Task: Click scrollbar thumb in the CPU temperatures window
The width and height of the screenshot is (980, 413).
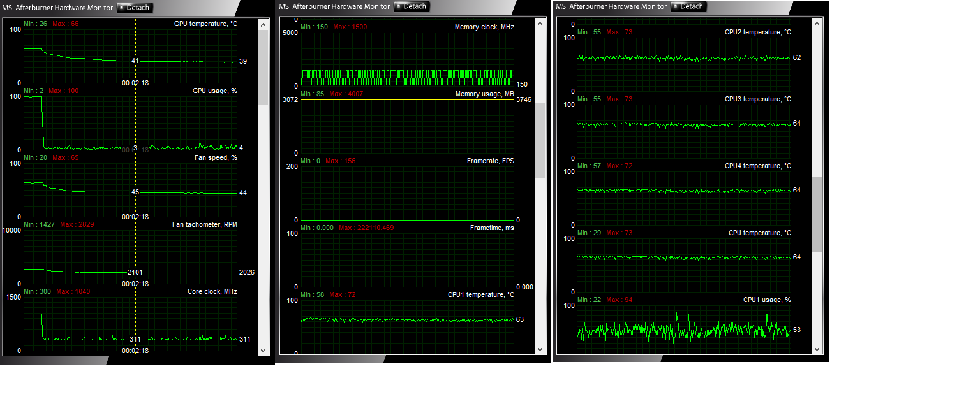Action: tap(817, 214)
